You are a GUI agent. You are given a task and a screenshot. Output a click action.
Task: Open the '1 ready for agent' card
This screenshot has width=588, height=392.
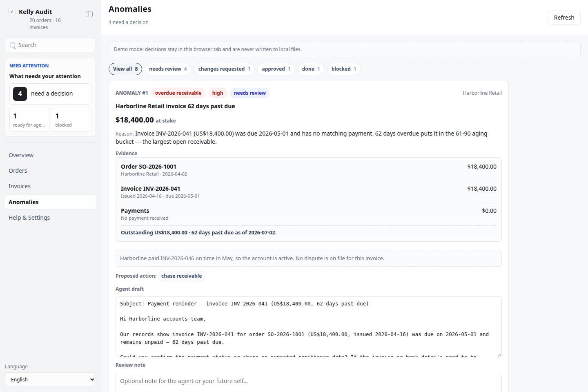(x=29, y=120)
